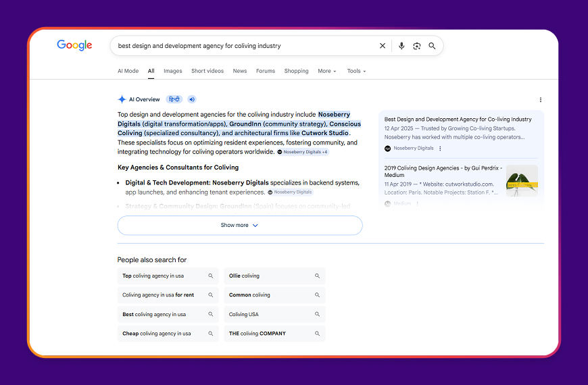
Task: Switch to AI Mode tab
Action: coord(128,71)
